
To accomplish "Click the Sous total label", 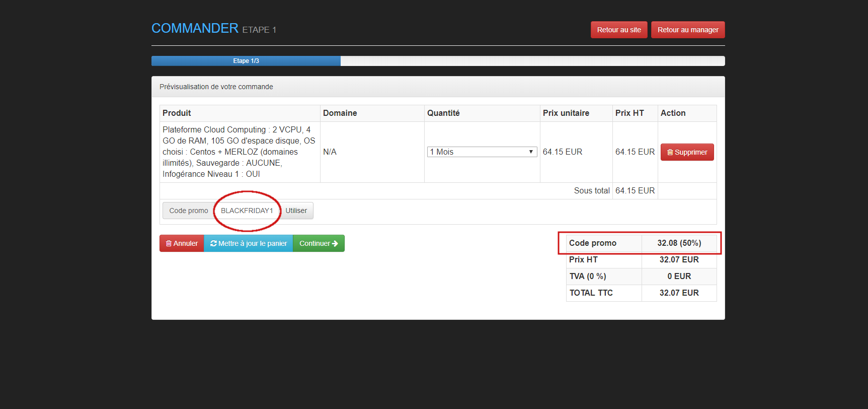I will tap(592, 191).
